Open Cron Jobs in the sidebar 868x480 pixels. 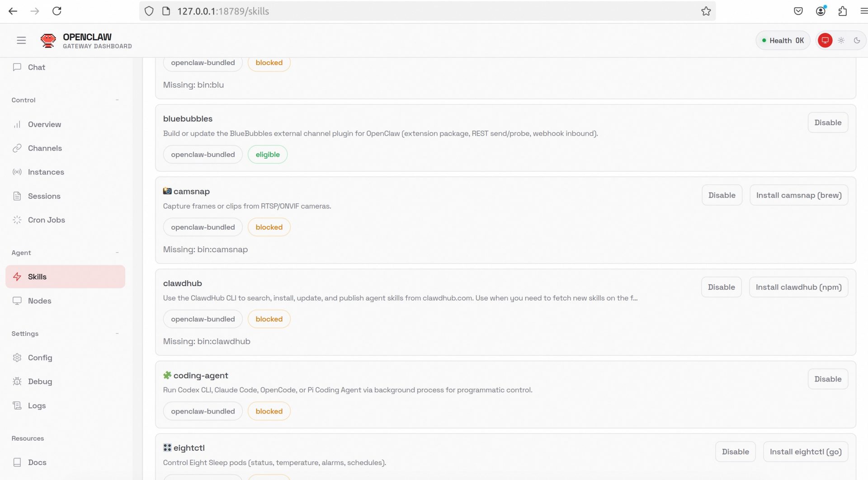click(x=46, y=220)
